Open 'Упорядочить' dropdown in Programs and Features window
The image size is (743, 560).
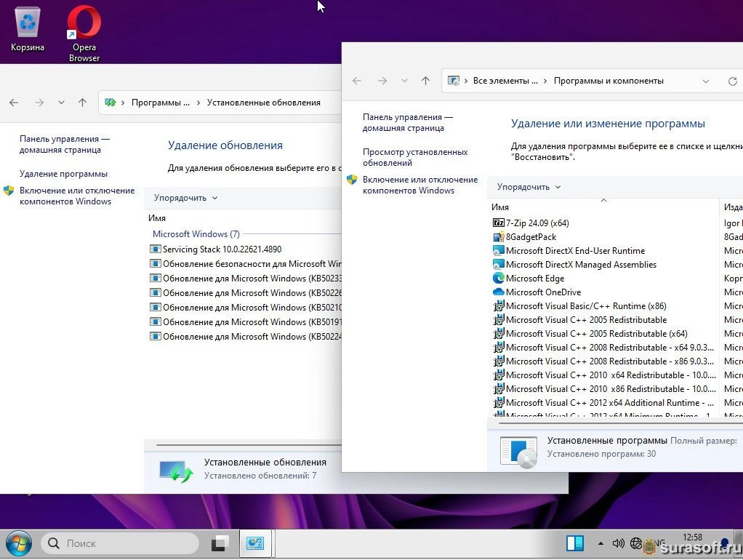529,187
